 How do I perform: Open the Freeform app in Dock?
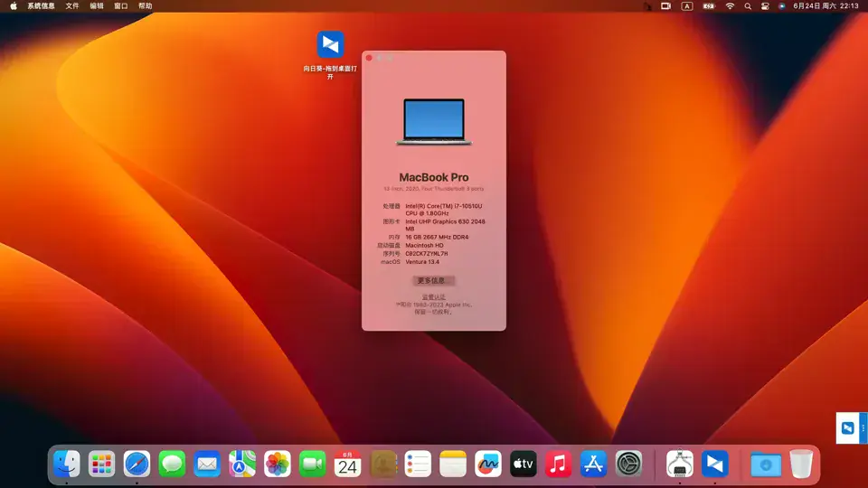tap(488, 464)
